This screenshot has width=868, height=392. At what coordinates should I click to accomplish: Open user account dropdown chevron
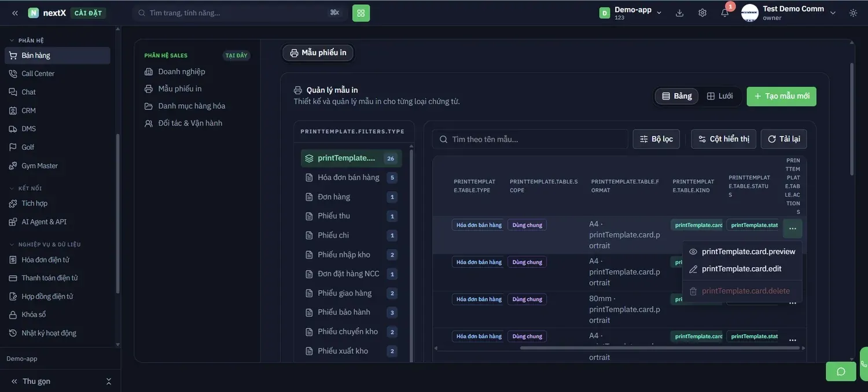tap(833, 13)
